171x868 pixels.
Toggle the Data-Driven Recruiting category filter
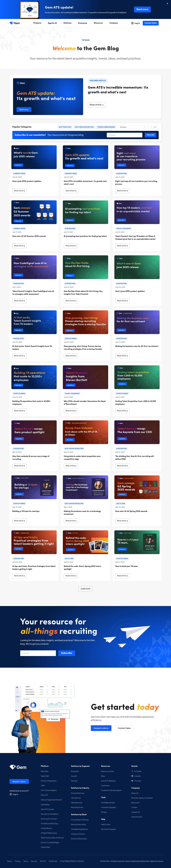[x=84, y=127]
